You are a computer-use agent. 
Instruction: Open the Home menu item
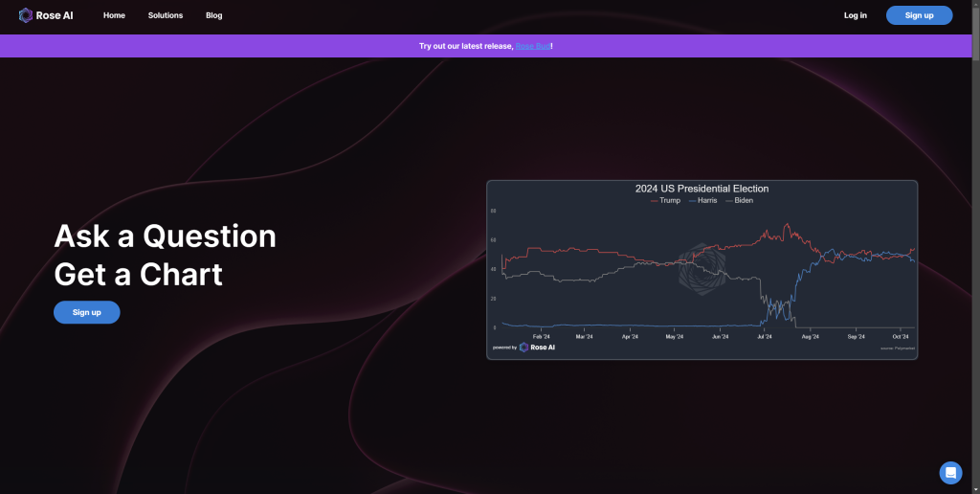115,15
